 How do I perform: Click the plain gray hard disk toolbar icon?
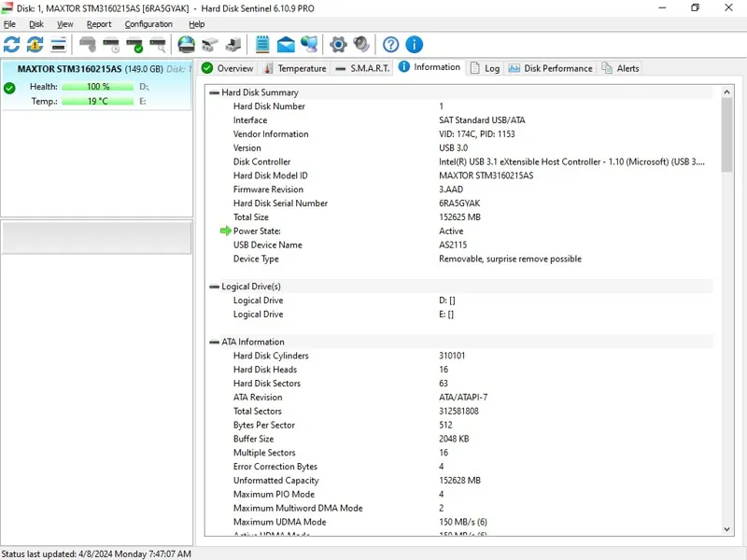88,45
